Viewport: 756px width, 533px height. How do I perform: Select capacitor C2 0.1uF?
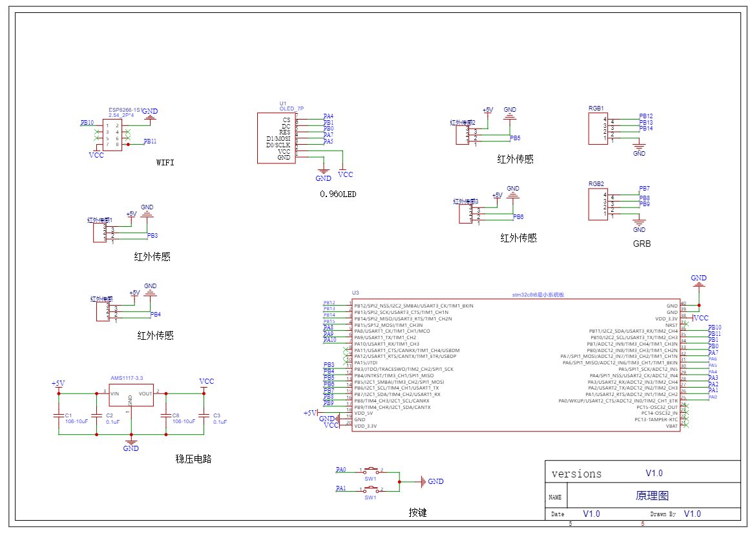[96, 415]
